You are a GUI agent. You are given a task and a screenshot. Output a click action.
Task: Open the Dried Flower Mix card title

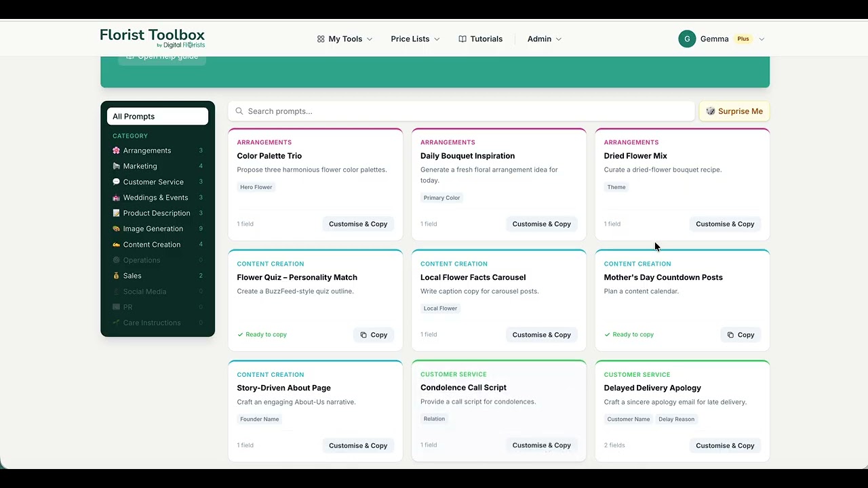[x=635, y=156]
